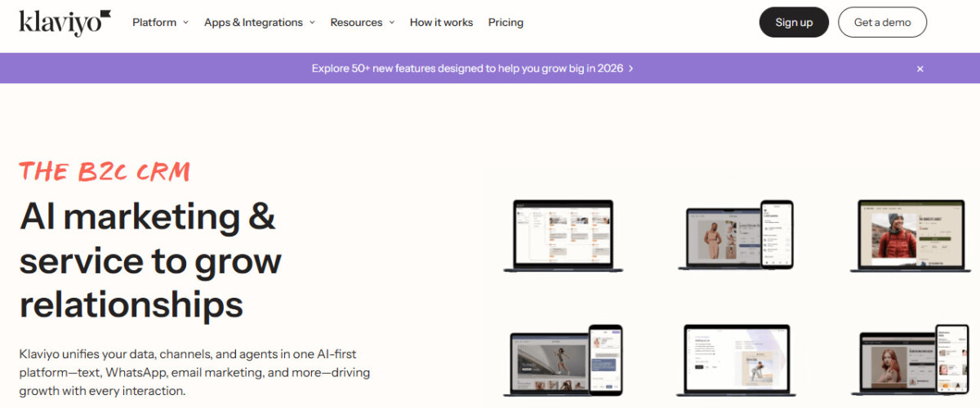
Task: Pick the laptop with the red-haired woman
Action: (x=898, y=363)
